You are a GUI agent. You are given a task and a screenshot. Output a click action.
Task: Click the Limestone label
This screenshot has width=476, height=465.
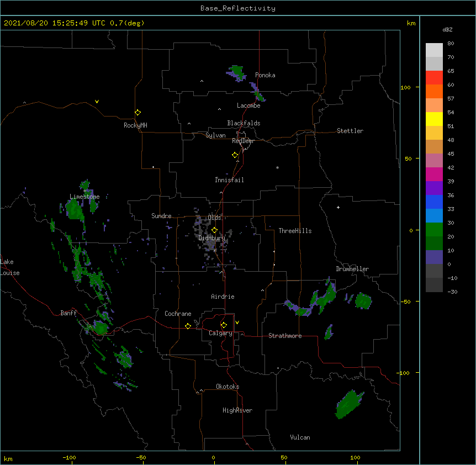tap(84, 197)
